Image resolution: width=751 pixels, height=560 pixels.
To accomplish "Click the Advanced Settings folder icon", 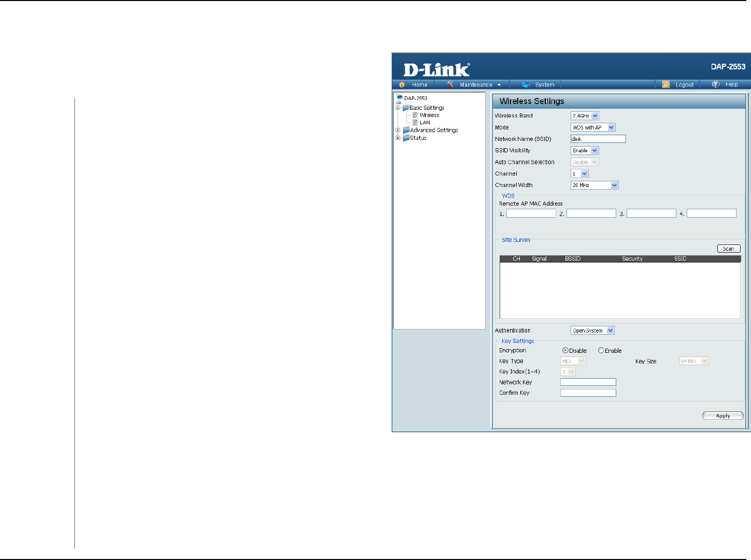I will [x=406, y=130].
